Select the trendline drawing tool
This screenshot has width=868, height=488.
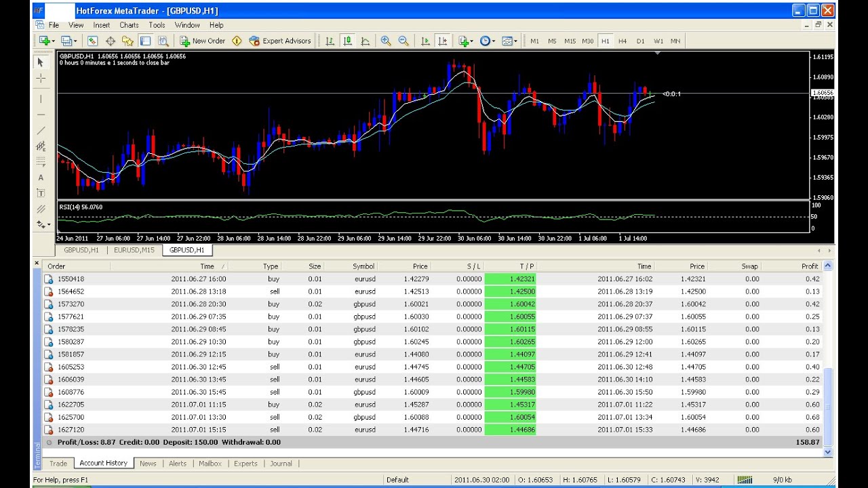click(41, 130)
